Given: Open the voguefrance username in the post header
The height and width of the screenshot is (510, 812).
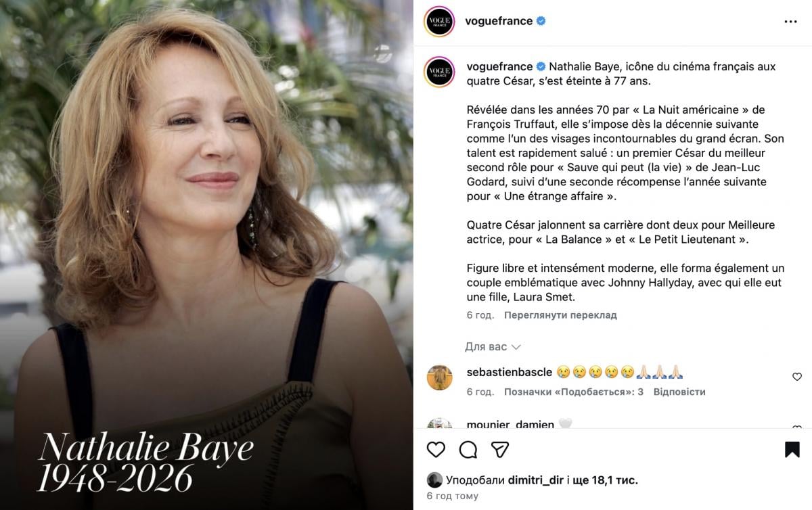Looking at the screenshot, I should coord(499,21).
